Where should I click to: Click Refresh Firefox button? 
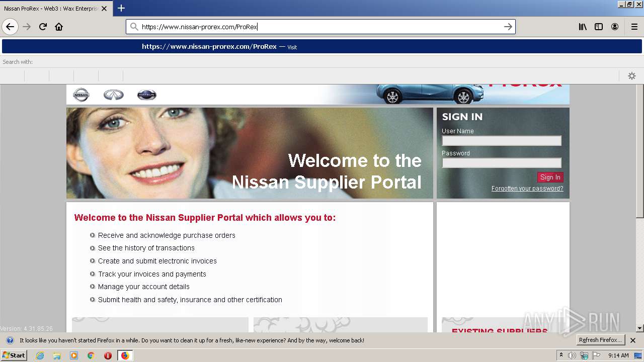click(x=600, y=340)
